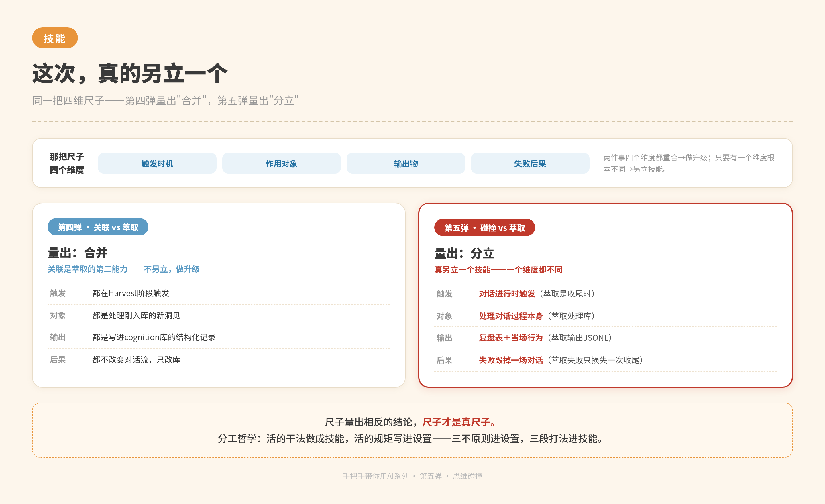The height and width of the screenshot is (504, 825).
Task: Click the red line 真另立一个技能
Action: point(498,270)
